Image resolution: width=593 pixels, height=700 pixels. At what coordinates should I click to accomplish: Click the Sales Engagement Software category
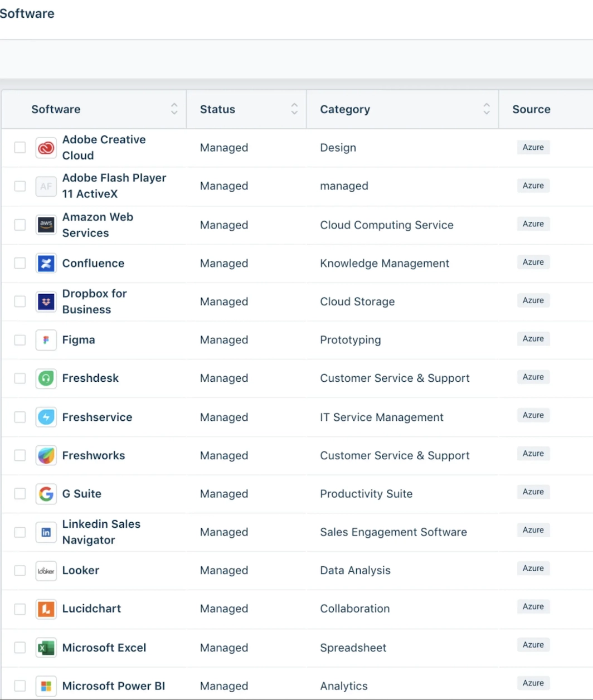tap(393, 532)
